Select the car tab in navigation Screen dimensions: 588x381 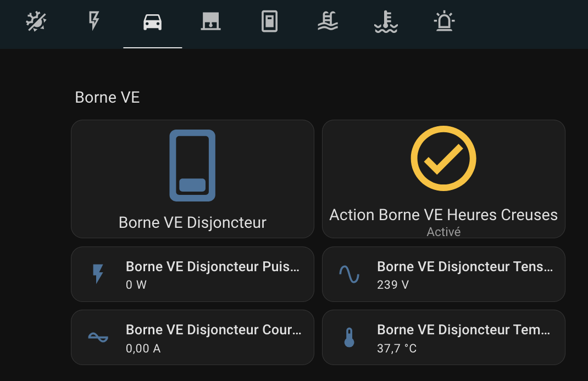tap(153, 22)
